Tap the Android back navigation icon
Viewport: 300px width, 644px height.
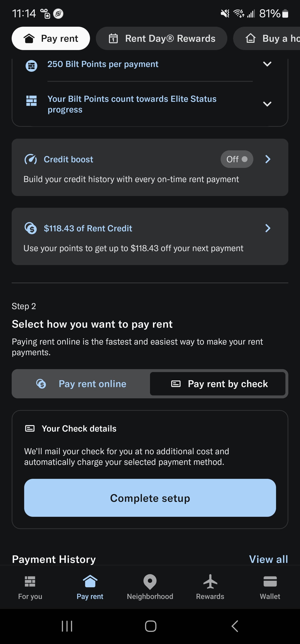pos(235,626)
